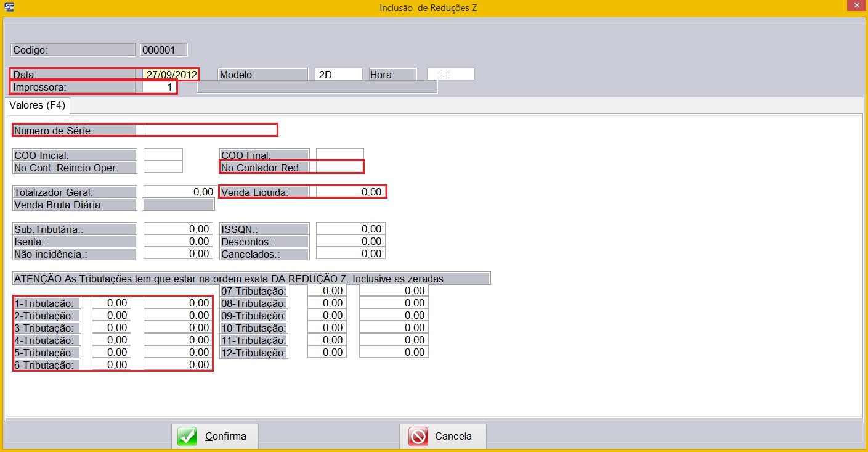Click the Data field showing 27/09/2012
The width and height of the screenshot is (868, 452).
[171, 75]
